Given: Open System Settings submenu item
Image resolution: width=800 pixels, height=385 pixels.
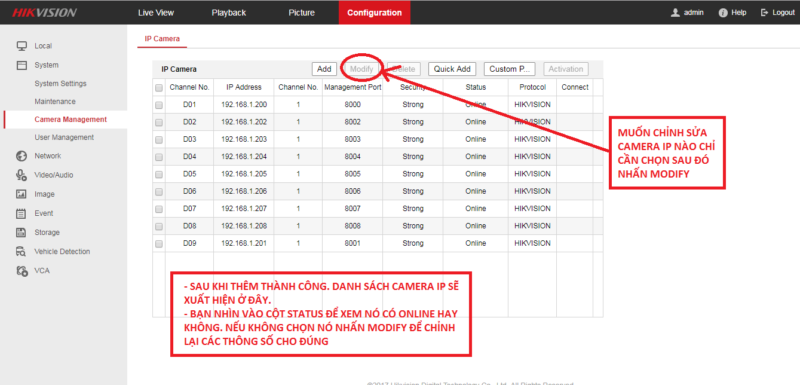Looking at the screenshot, I should pos(60,84).
